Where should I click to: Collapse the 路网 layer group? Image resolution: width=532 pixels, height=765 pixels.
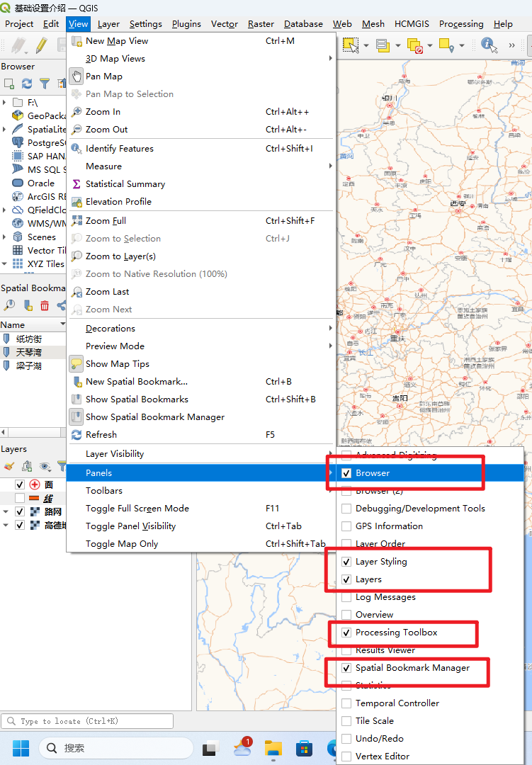(x=6, y=512)
